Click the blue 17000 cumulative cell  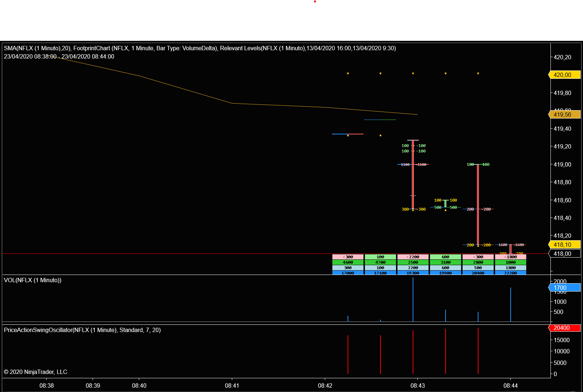coord(348,273)
